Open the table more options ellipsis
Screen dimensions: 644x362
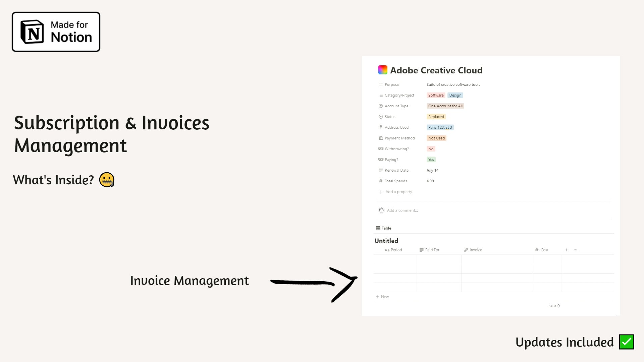tap(576, 250)
